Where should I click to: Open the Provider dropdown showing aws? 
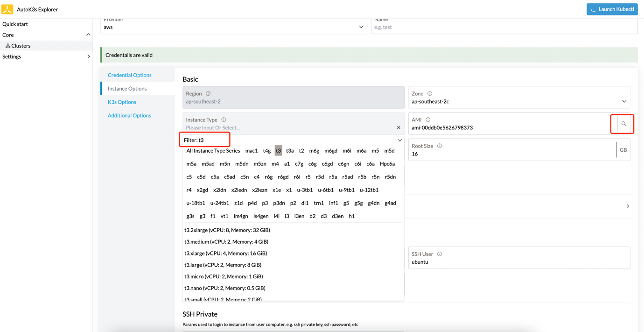click(x=233, y=27)
